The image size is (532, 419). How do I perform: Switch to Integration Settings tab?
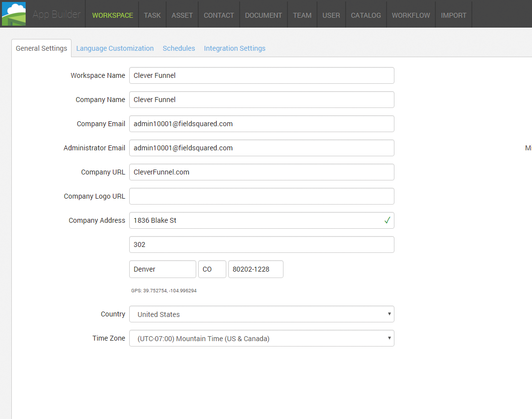coord(235,48)
